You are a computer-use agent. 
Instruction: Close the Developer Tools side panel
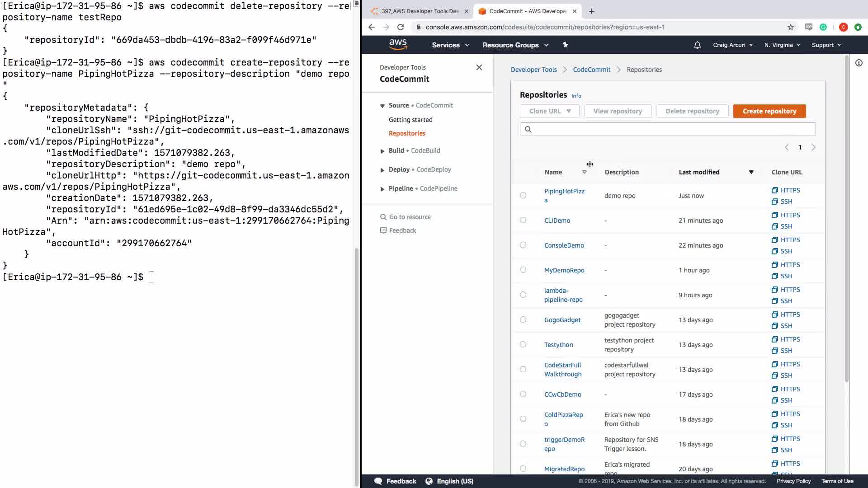tap(479, 68)
